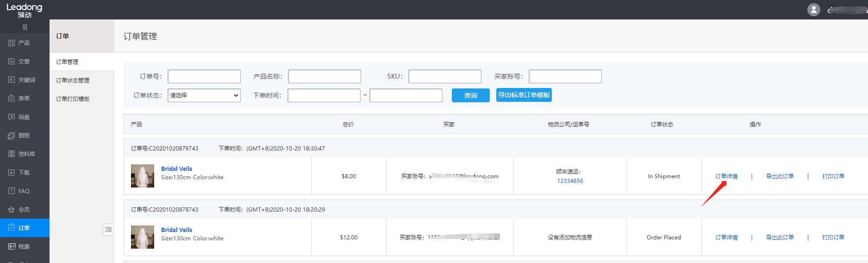
Task: Focus the 订单号 input field
Action: [x=204, y=76]
